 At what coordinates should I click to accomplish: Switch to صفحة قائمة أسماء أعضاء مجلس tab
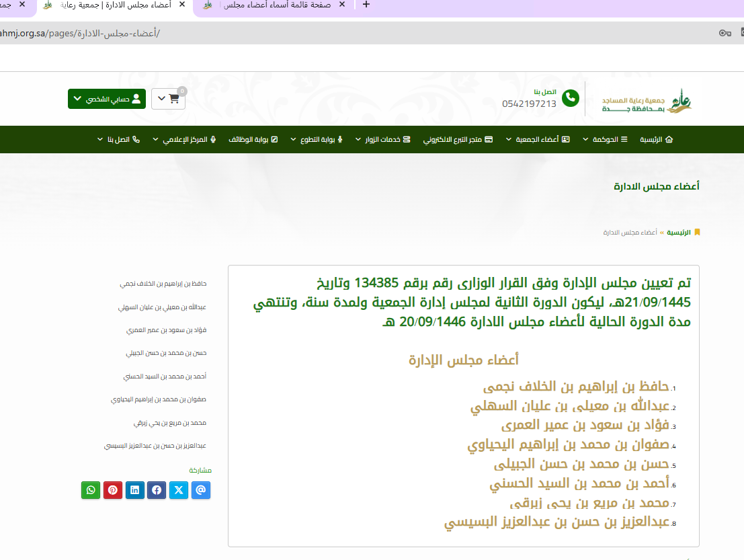[x=276, y=5]
